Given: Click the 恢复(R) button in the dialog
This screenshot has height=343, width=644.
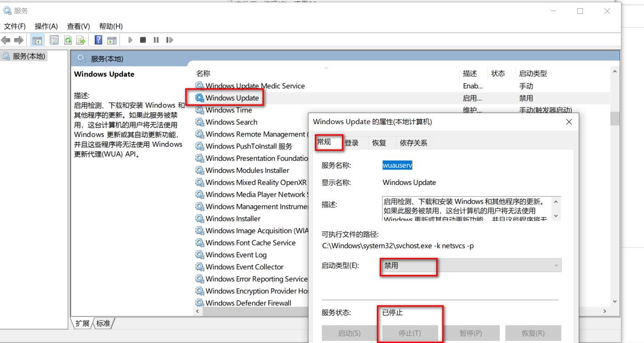Looking at the screenshot, I should [533, 333].
